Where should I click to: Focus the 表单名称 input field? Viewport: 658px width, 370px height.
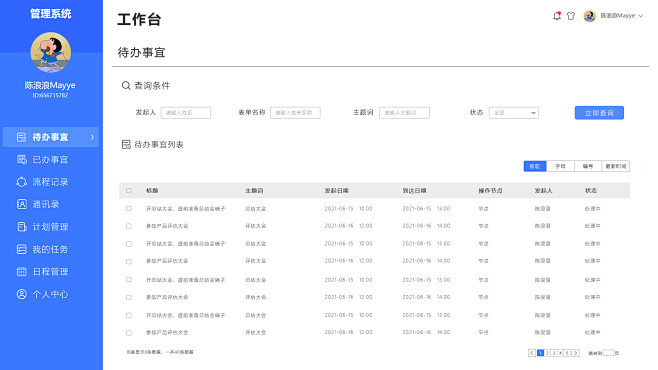[295, 113]
